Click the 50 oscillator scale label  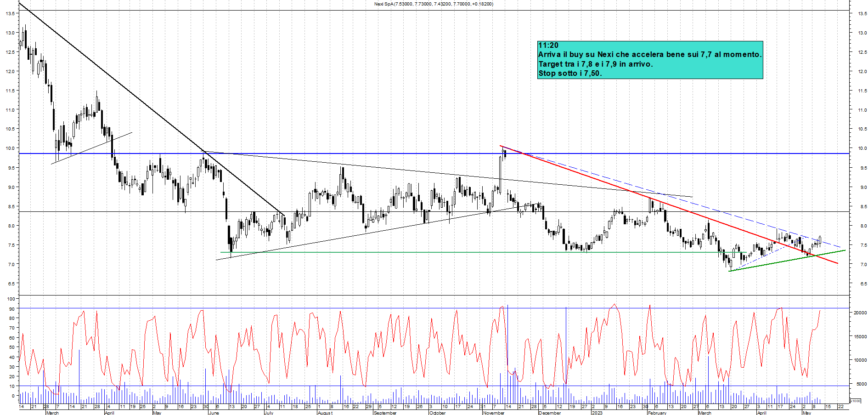11,347
